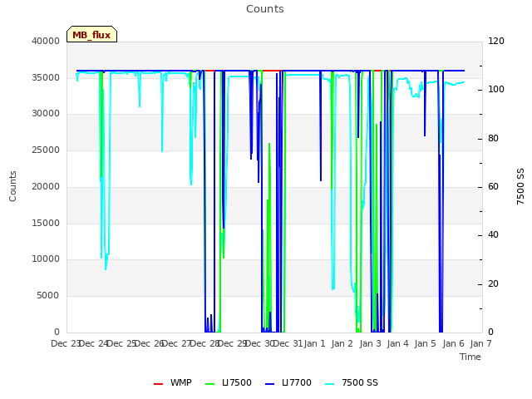Click the 5000 y-axis tick label
Viewport: 532px width, 399px height.
48,296
